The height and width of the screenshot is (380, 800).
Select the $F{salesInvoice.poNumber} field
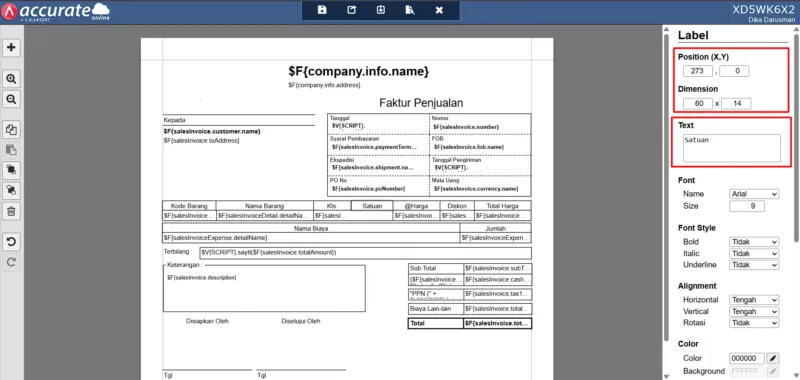click(368, 189)
